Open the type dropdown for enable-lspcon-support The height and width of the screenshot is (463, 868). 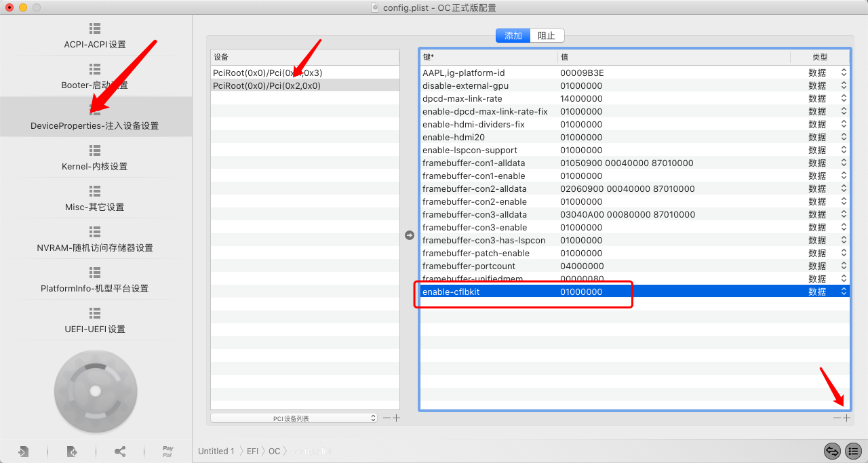pyautogui.click(x=844, y=150)
